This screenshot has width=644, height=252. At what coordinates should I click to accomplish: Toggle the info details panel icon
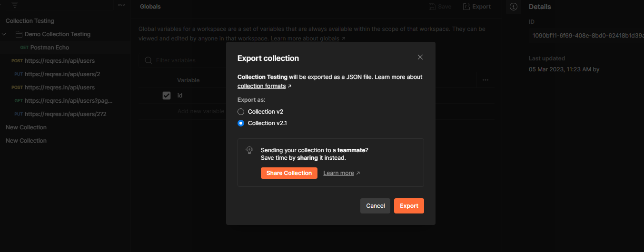(513, 7)
